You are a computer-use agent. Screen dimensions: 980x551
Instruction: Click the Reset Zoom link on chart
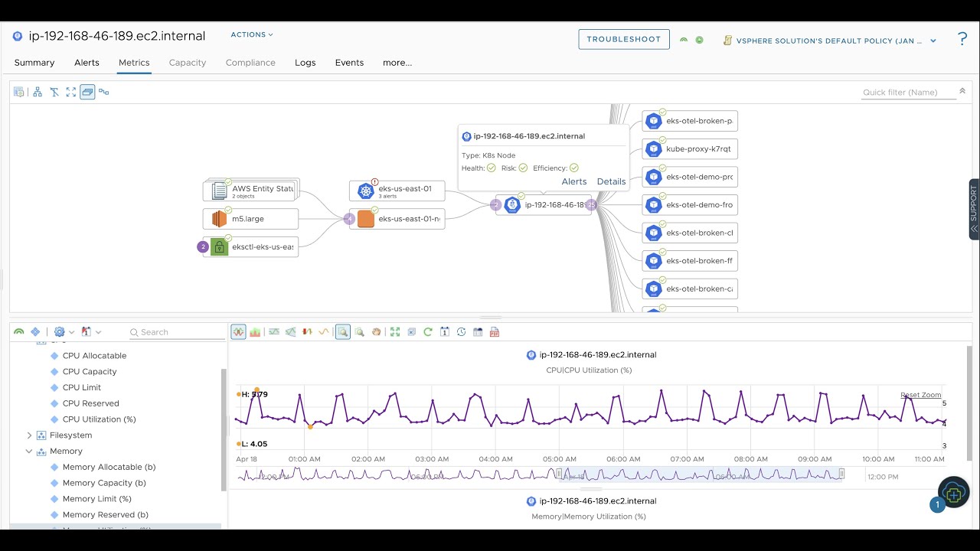point(921,395)
